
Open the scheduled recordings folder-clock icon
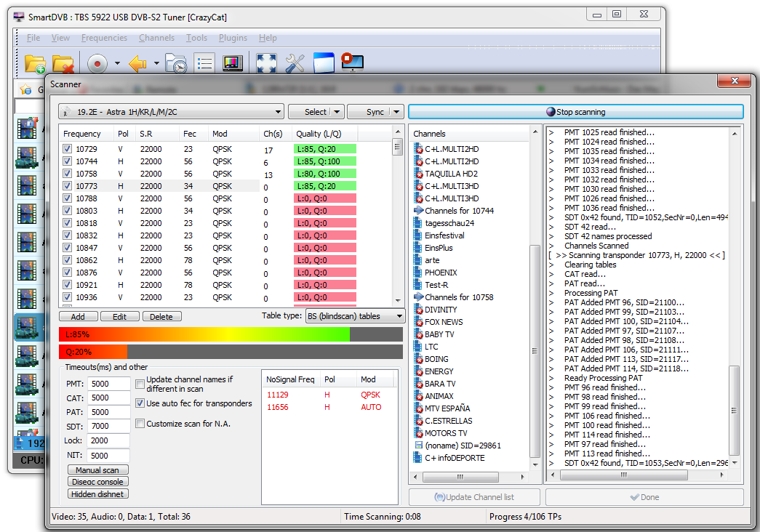click(x=176, y=63)
